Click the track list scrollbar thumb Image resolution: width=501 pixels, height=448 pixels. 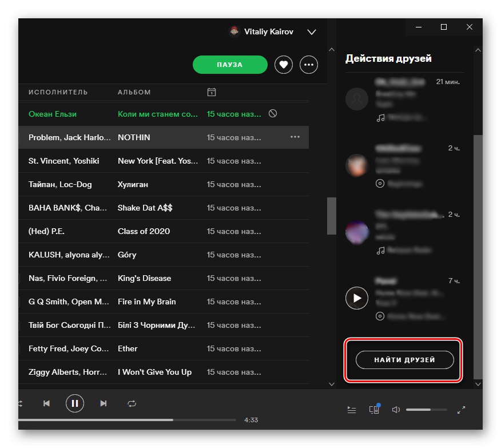(332, 216)
